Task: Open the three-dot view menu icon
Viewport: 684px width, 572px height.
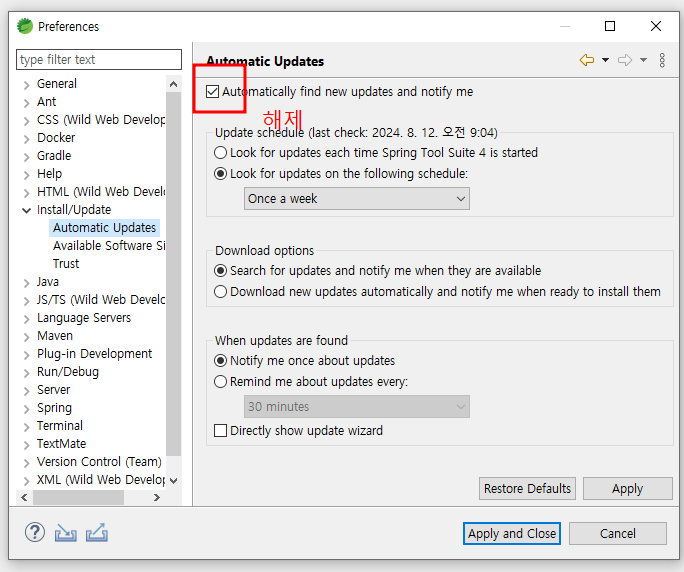Action: (662, 60)
